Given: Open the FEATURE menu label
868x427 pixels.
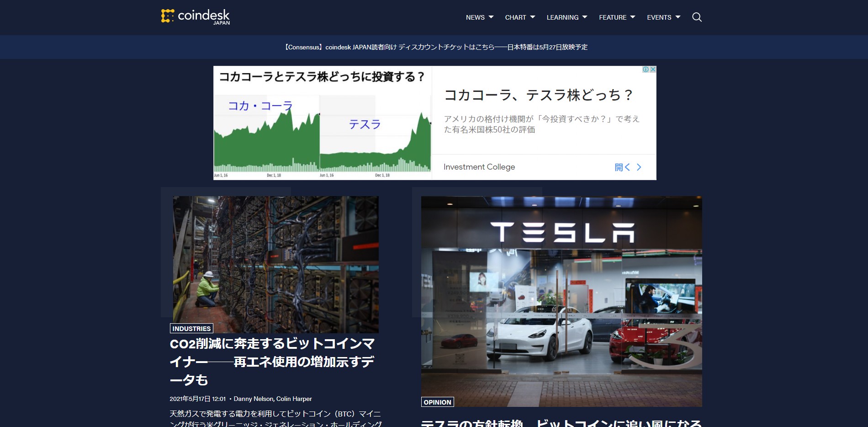Looking at the screenshot, I should pos(613,17).
